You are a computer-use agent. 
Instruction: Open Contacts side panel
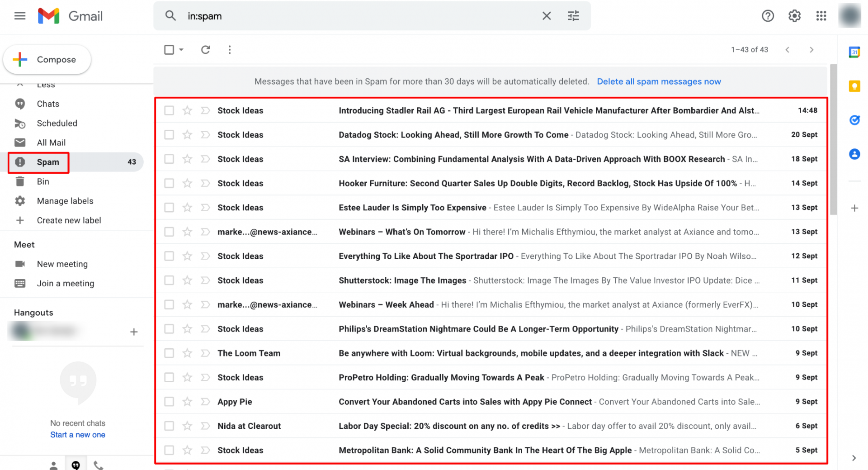tap(854, 154)
